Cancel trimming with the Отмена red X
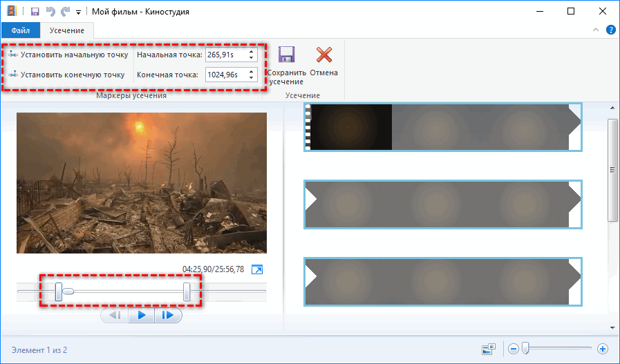 [x=324, y=55]
